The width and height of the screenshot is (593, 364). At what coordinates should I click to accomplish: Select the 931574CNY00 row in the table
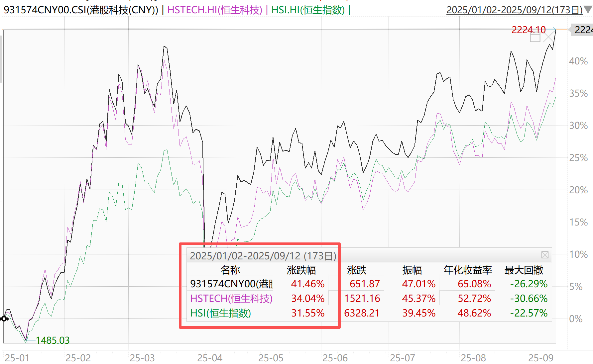[x=231, y=284]
